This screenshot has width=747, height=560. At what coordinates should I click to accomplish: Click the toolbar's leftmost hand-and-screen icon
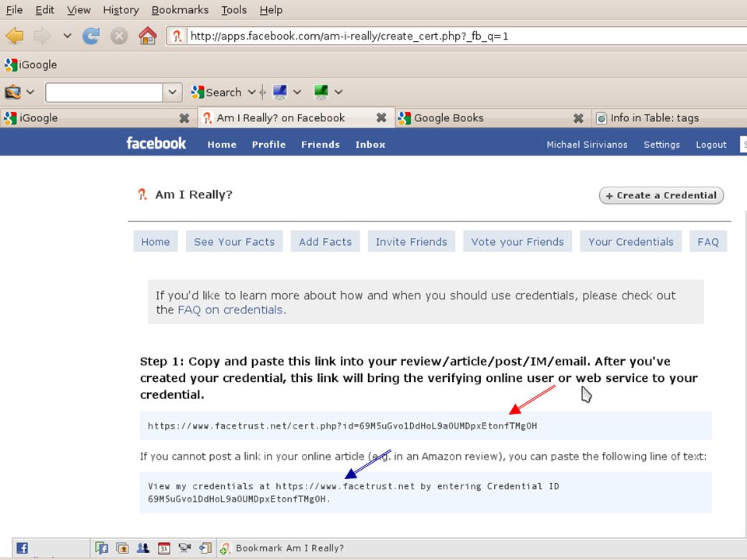point(13,92)
